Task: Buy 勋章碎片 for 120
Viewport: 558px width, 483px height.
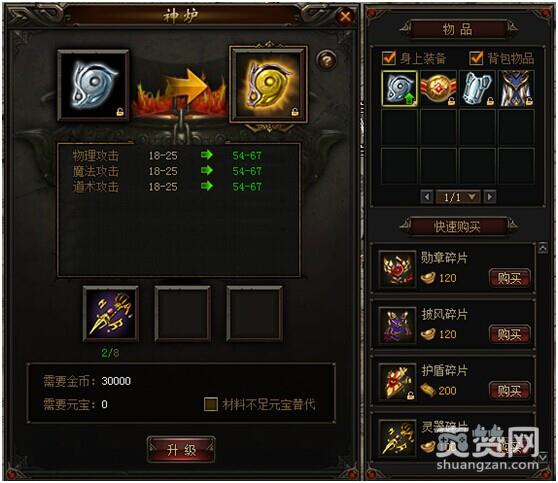Action: pyautogui.click(x=509, y=278)
